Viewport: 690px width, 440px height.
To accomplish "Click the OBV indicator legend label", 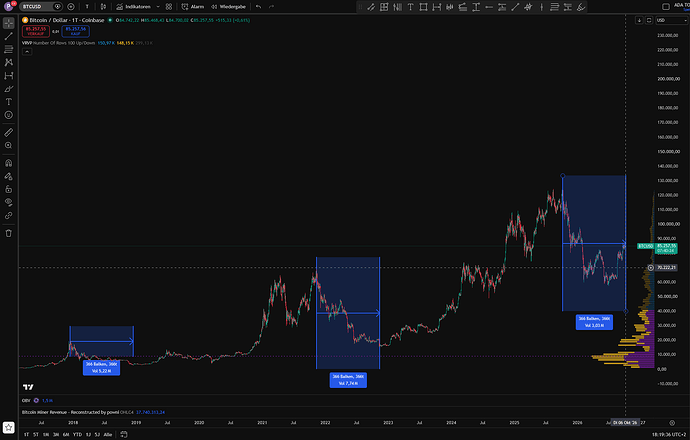I will (26, 401).
